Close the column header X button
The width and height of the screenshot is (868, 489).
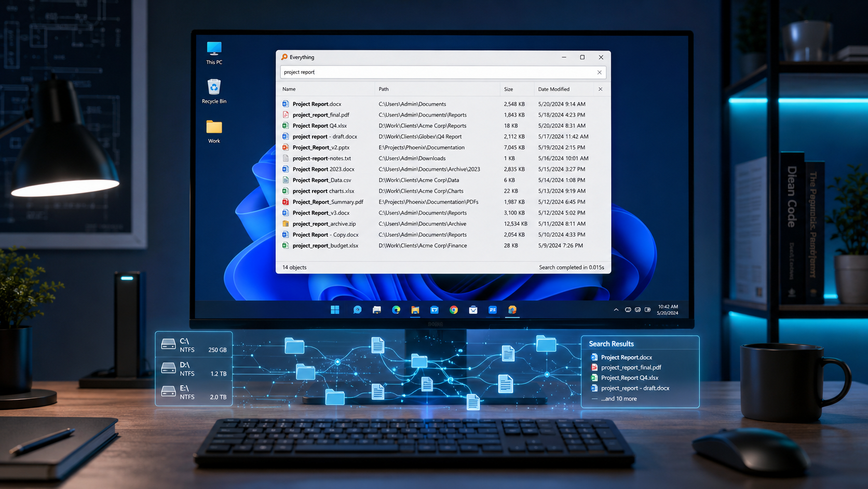coord(600,89)
